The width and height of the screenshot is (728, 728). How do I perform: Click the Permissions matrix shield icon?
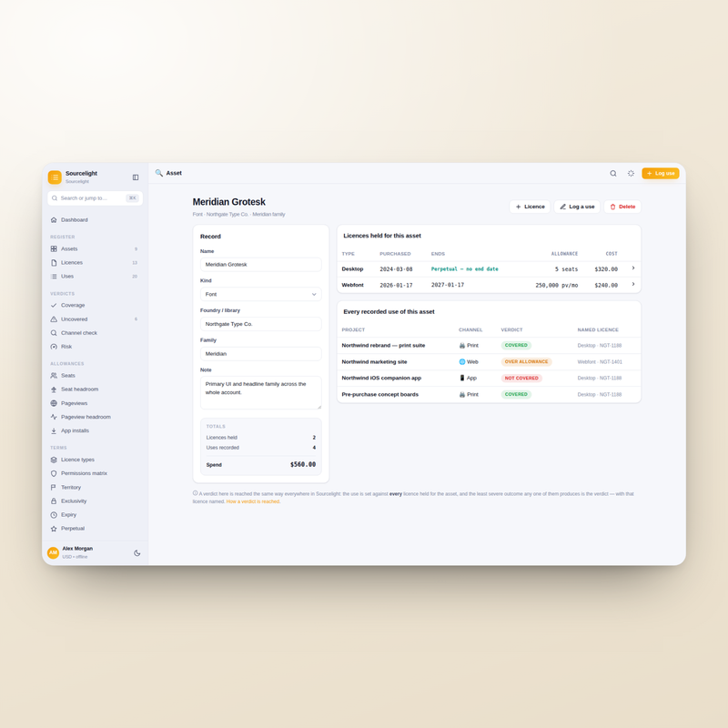(54, 473)
